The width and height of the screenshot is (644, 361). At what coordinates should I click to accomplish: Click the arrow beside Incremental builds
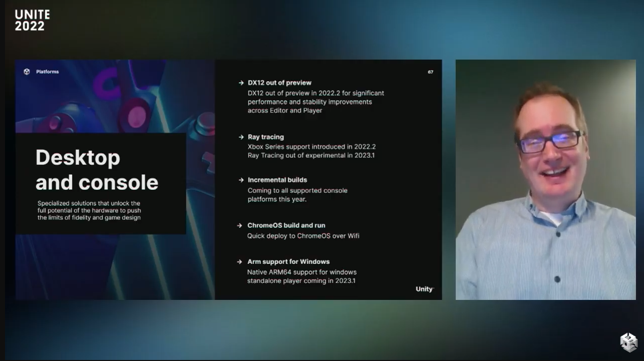pyautogui.click(x=241, y=180)
